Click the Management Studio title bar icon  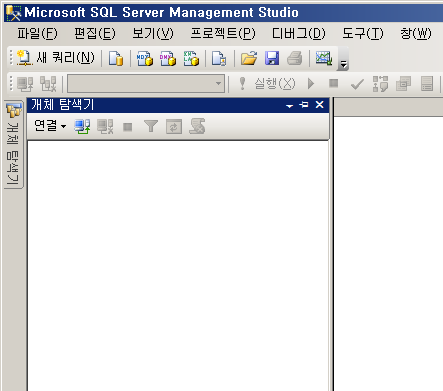(x=13, y=13)
